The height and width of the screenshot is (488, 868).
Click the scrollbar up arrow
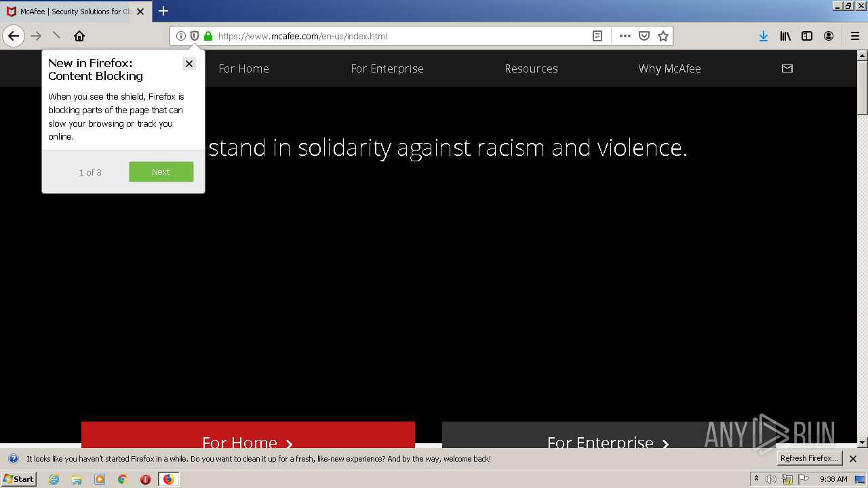coord(863,55)
